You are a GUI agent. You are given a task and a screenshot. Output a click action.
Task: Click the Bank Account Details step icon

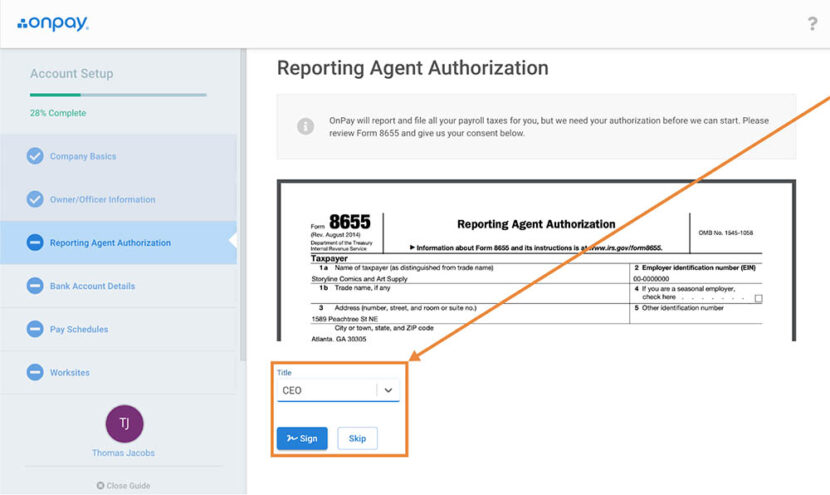click(35, 286)
